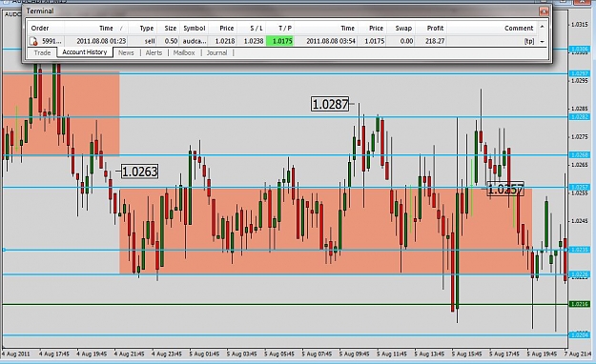Image resolution: width=596 pixels, height=364 pixels.
Task: Go to the Mailbox tab
Action: (184, 52)
